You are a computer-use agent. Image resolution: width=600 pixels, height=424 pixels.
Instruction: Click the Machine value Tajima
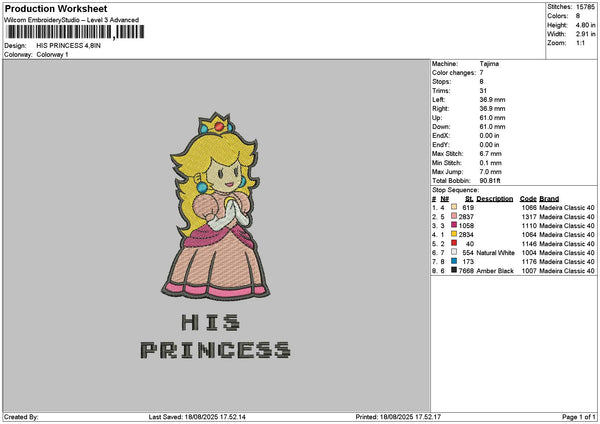pyautogui.click(x=489, y=64)
